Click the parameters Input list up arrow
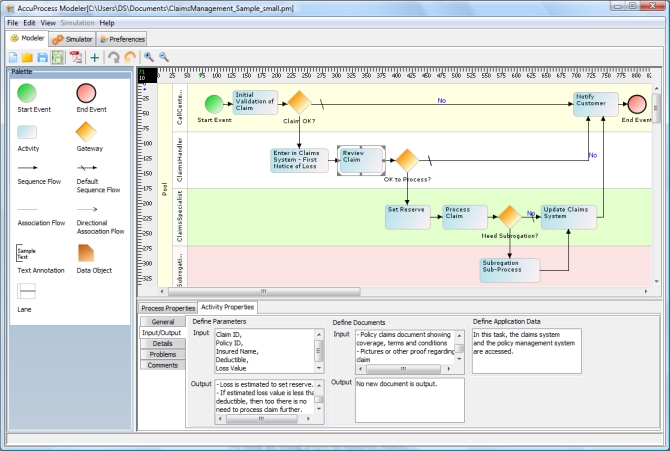 point(319,334)
